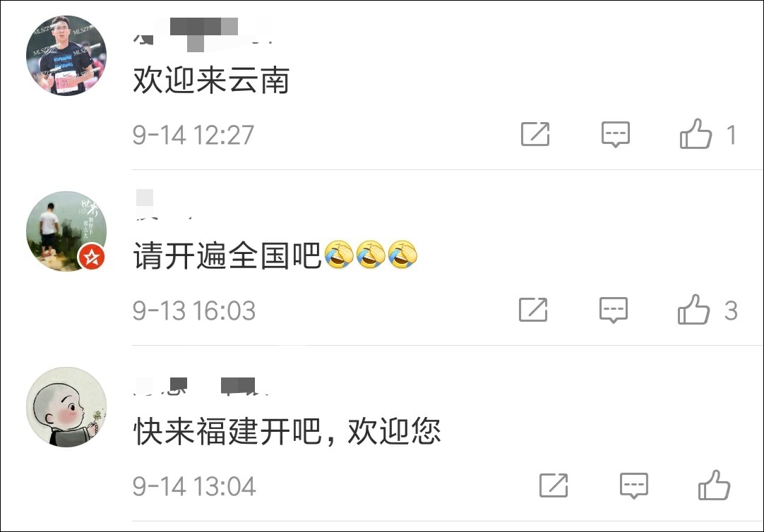
Task: Open second commenter's blurred username
Action: (163, 205)
